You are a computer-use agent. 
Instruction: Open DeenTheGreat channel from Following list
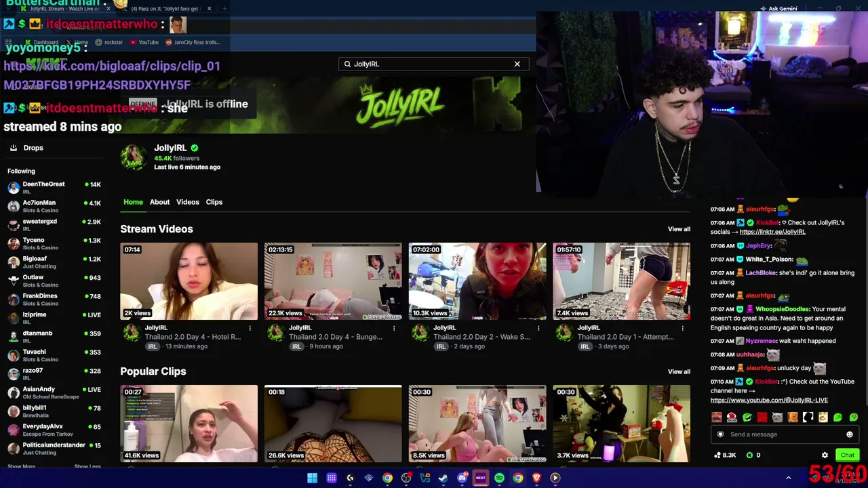pyautogui.click(x=54, y=187)
